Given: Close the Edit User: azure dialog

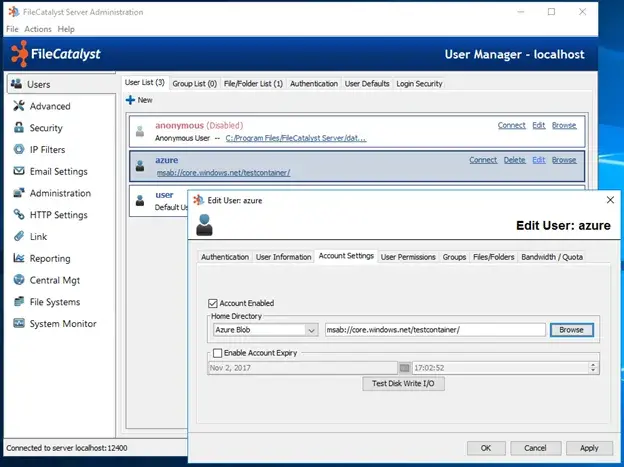Looking at the screenshot, I should pos(610,200).
